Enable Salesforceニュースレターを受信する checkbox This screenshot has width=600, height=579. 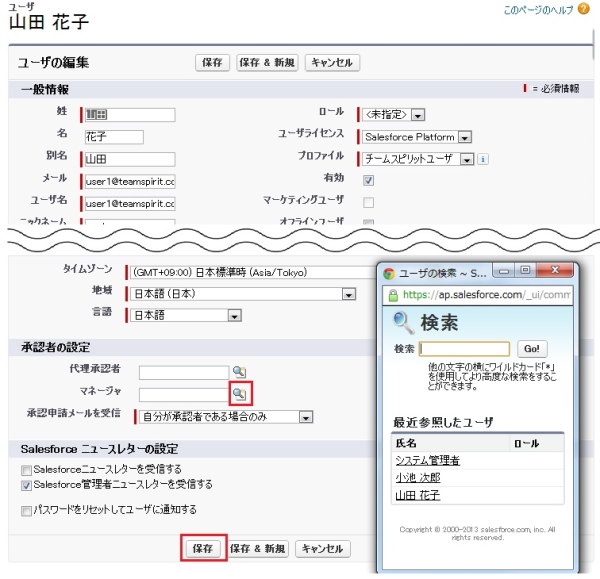pos(26,470)
